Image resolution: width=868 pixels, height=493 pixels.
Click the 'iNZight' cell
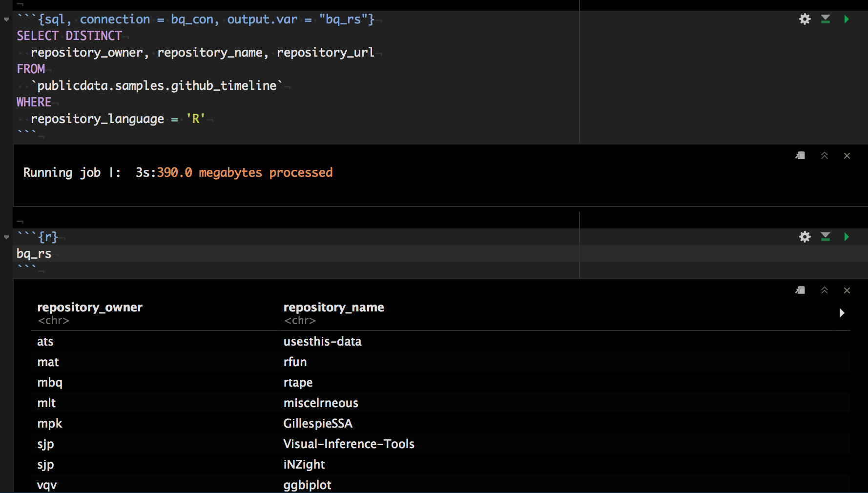pos(304,464)
